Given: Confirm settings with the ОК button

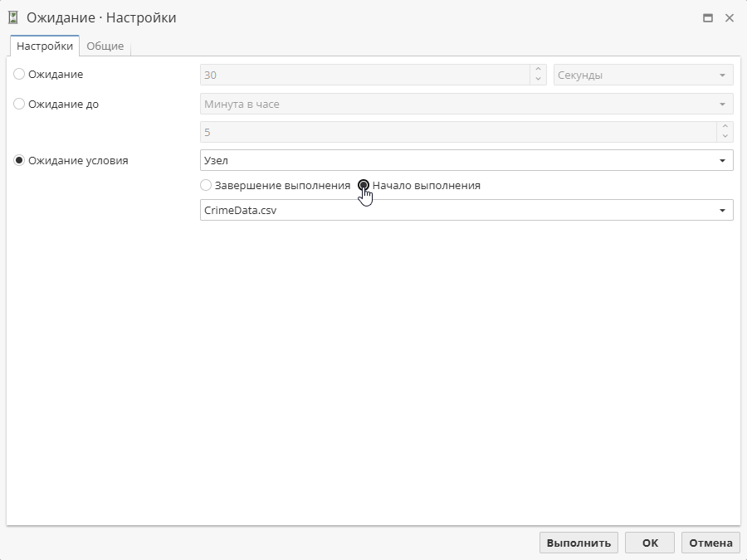Looking at the screenshot, I should click(649, 542).
